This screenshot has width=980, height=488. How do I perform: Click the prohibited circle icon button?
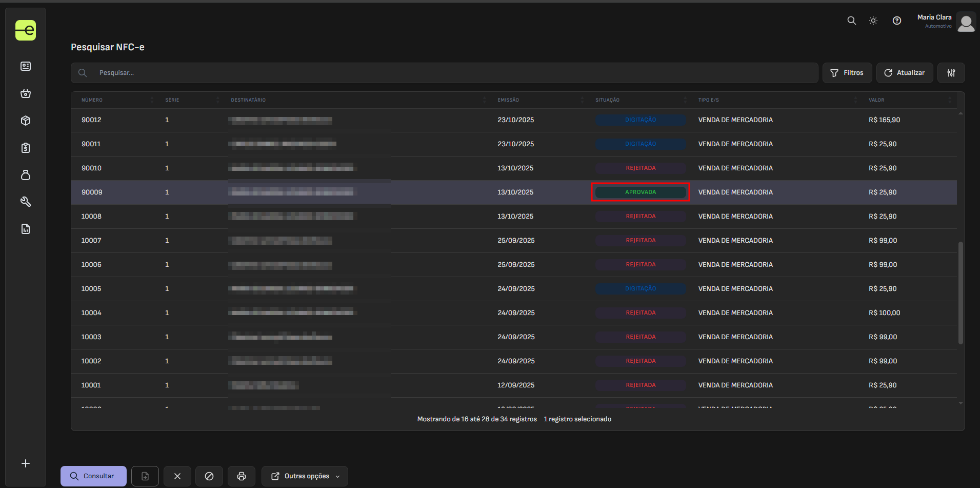pos(209,476)
